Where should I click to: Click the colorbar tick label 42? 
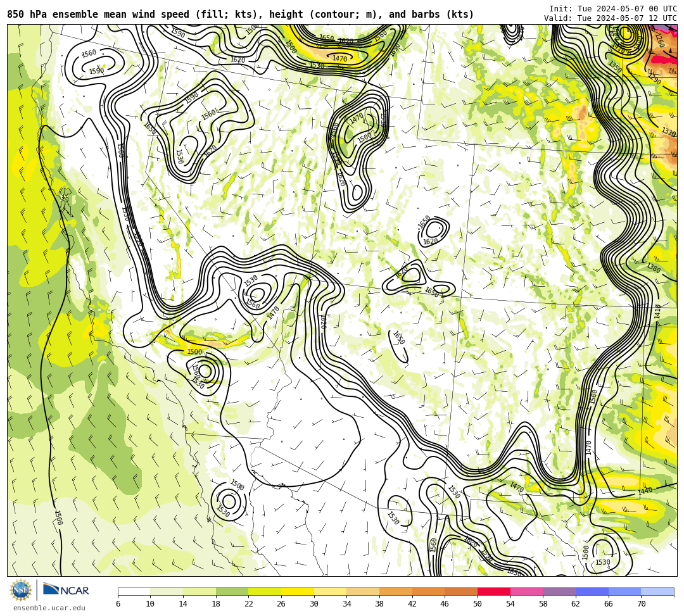pos(412,604)
